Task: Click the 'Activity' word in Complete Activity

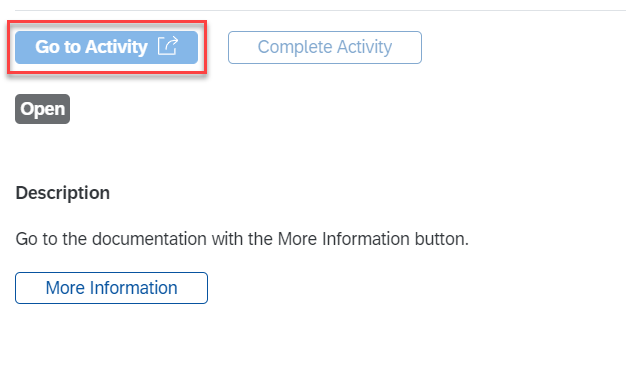Action: click(x=365, y=47)
